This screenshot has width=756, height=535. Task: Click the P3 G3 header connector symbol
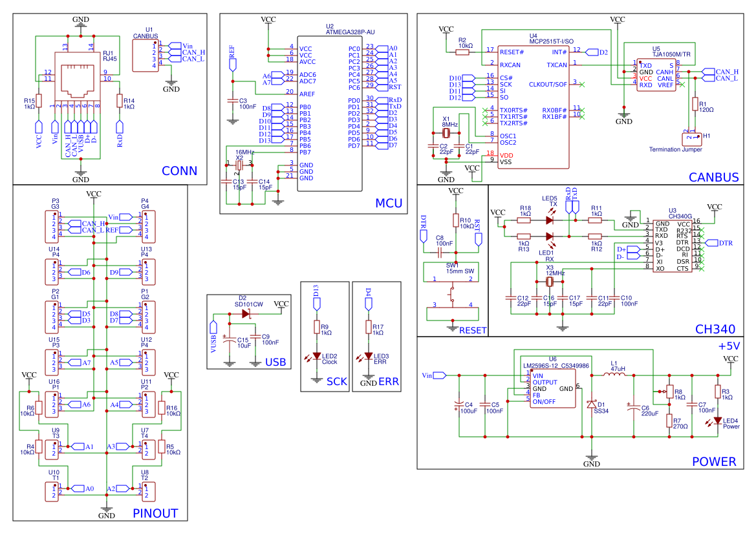coord(52,226)
